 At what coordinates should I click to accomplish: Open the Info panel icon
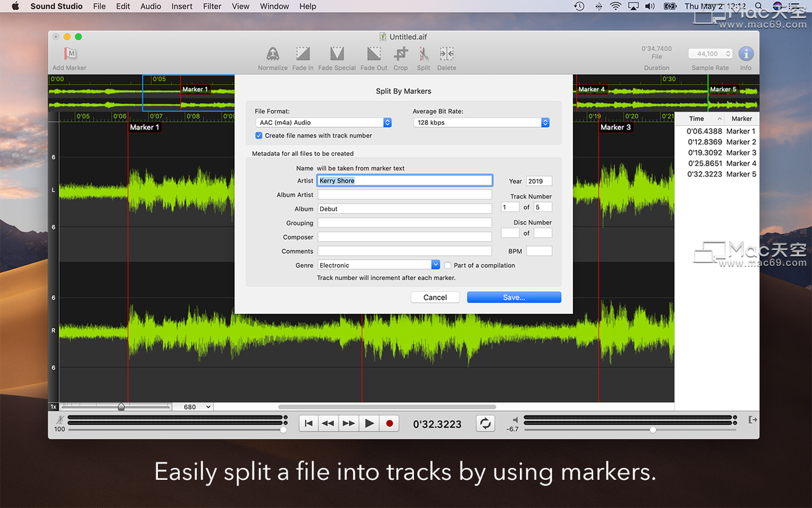(x=745, y=54)
